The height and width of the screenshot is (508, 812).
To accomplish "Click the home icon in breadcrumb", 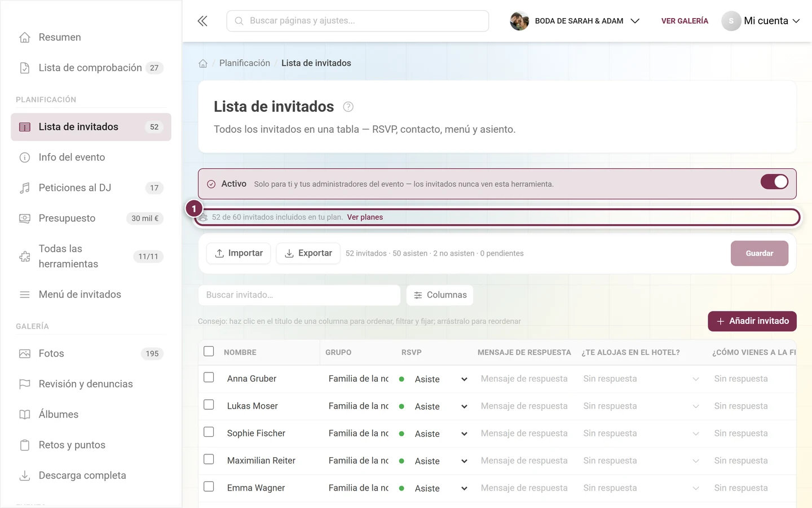I will coord(203,63).
